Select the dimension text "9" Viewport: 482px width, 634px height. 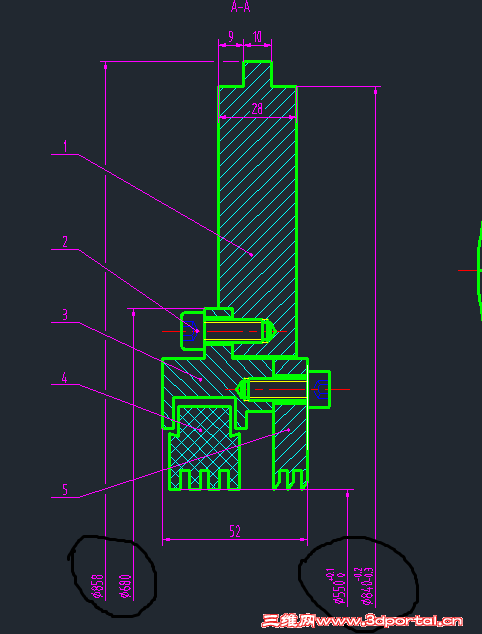point(230,37)
